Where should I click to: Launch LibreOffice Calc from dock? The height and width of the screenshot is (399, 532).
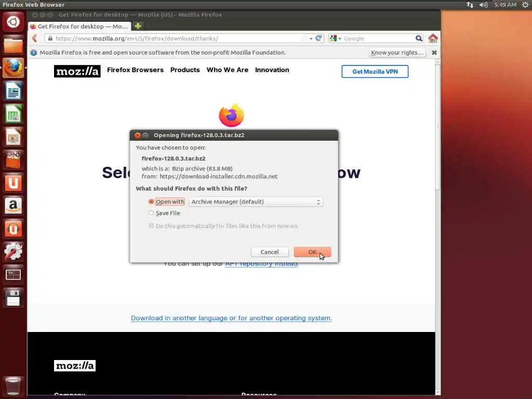pos(13,114)
